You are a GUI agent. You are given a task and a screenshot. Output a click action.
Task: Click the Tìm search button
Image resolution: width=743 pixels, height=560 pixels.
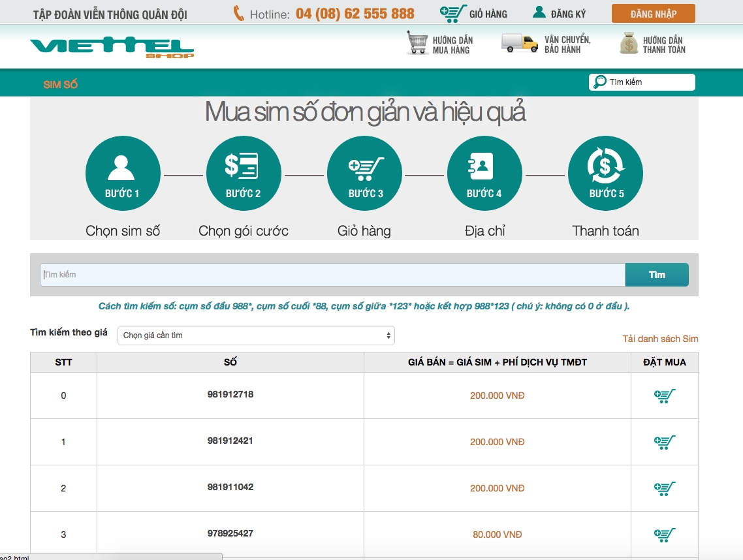point(657,275)
